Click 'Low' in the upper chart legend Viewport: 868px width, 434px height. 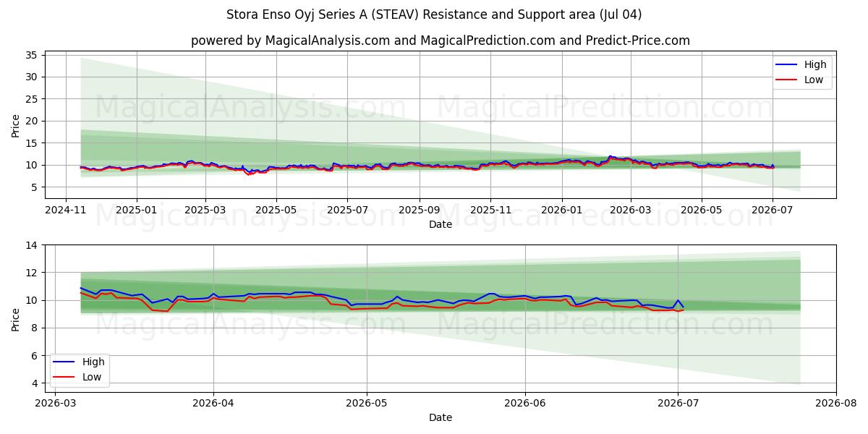(x=814, y=80)
